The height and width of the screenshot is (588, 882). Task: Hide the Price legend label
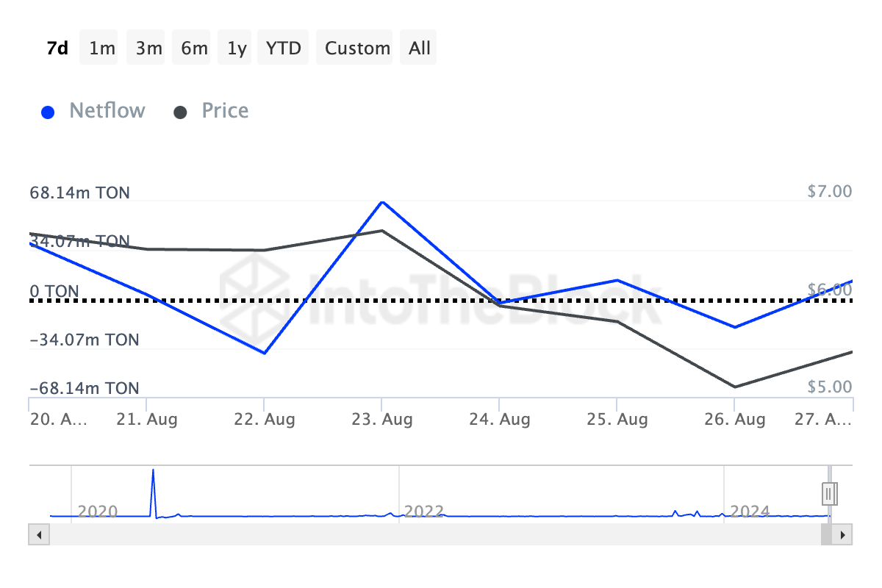pos(225,111)
